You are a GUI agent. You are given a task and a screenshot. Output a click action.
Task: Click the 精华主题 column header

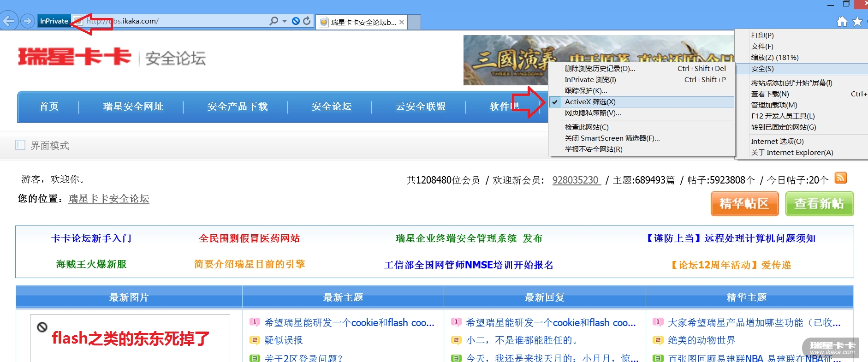[747, 297]
